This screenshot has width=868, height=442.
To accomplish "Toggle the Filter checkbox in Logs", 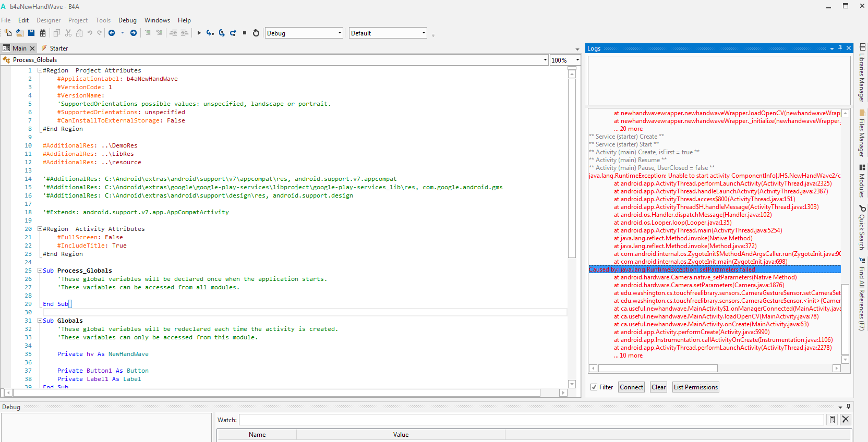I will (x=594, y=387).
